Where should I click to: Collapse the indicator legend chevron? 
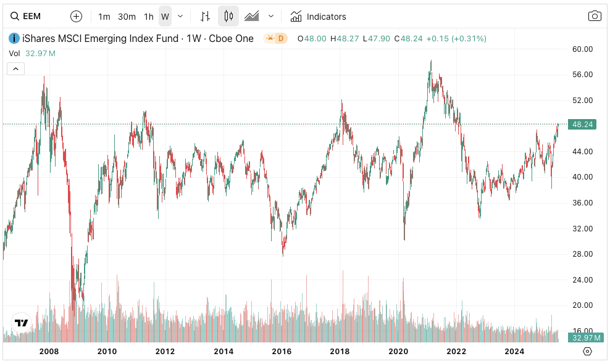[15, 69]
